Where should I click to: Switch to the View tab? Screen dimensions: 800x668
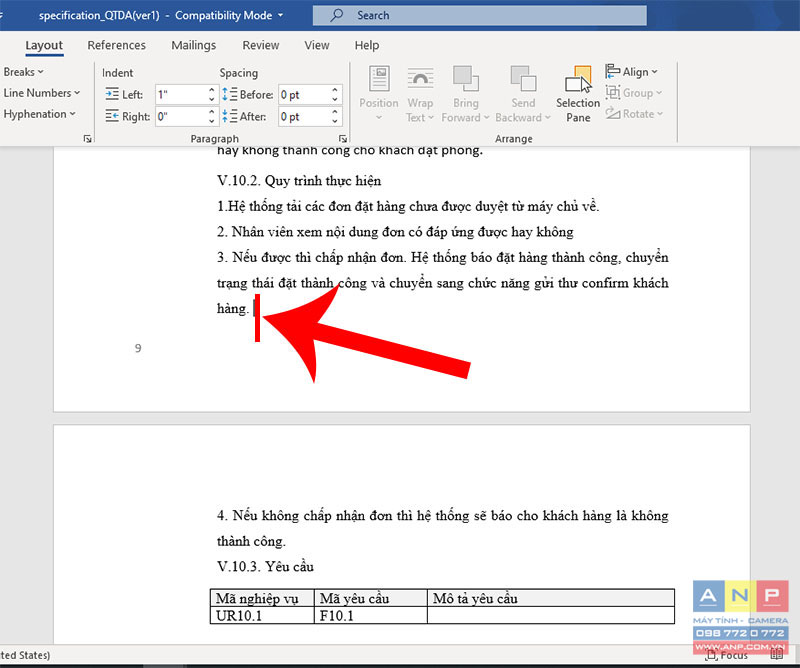pos(317,45)
